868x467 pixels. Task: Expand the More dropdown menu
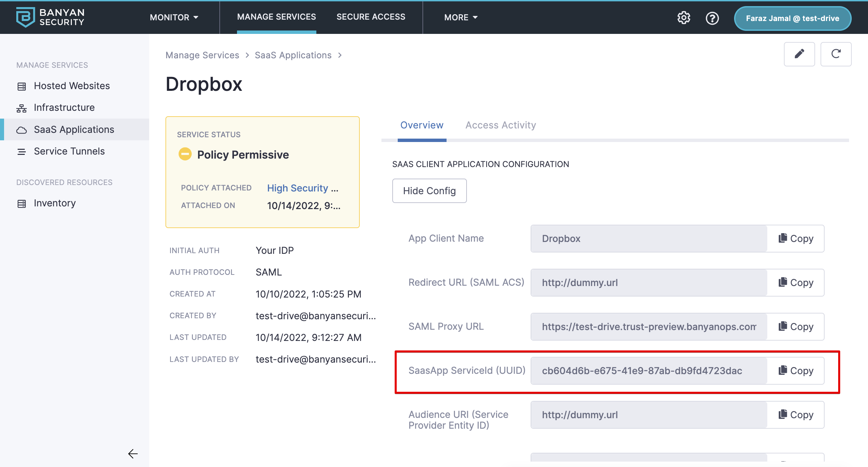(460, 17)
